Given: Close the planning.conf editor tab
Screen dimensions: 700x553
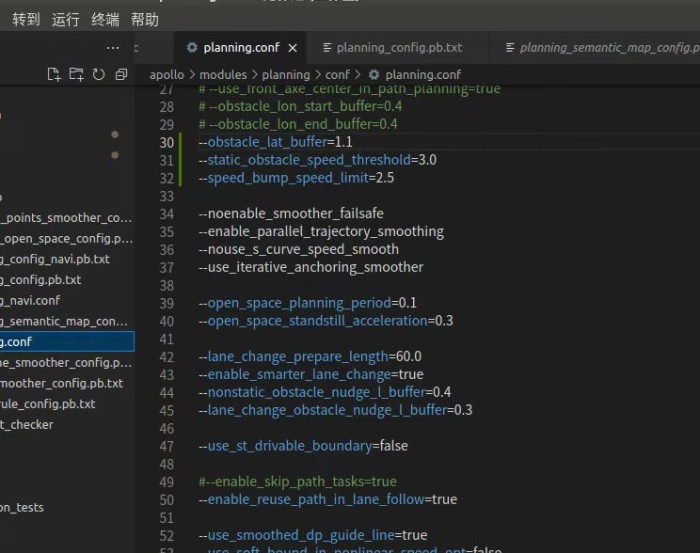Looking at the screenshot, I should click(x=292, y=48).
